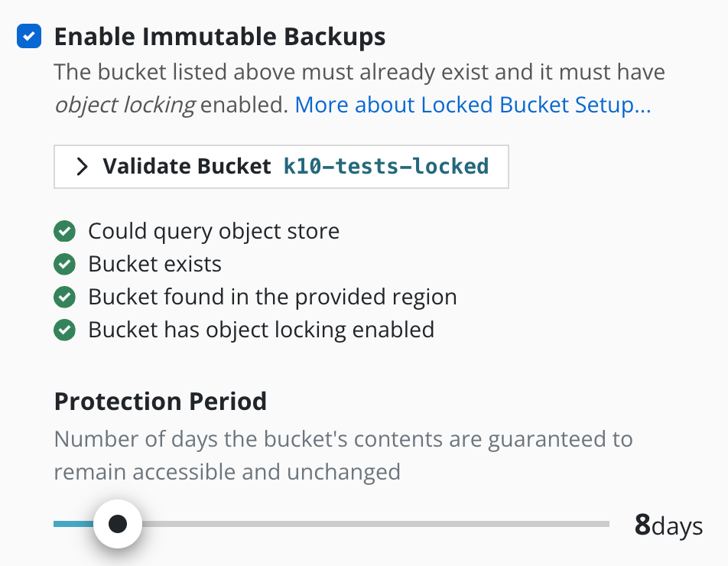Click the Validate Bucket button

[x=281, y=167]
